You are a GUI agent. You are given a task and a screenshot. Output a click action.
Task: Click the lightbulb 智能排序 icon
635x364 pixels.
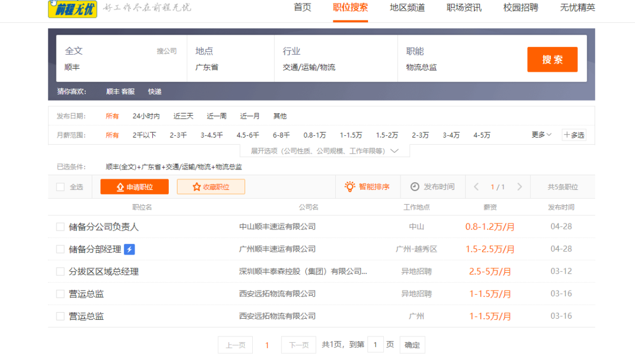(350, 186)
